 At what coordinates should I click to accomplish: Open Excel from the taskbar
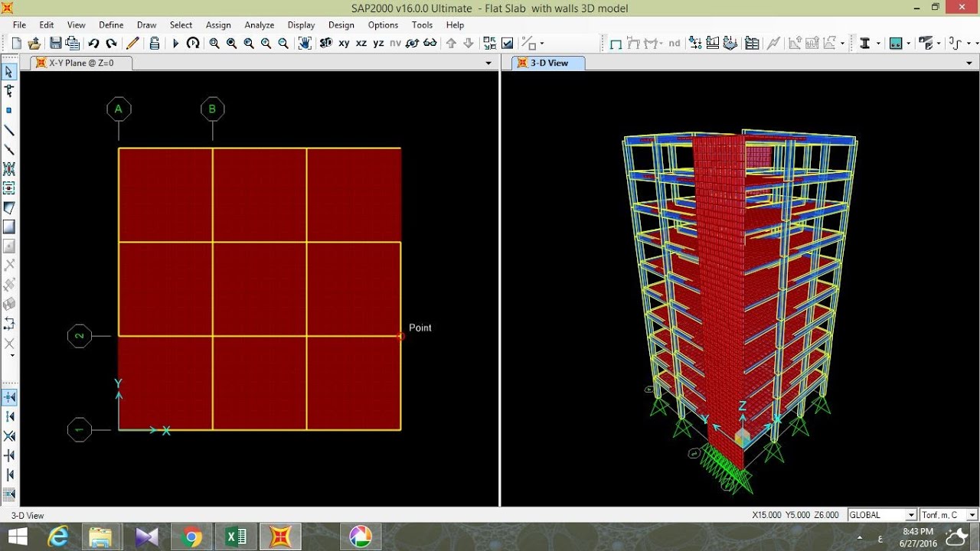pos(236,536)
